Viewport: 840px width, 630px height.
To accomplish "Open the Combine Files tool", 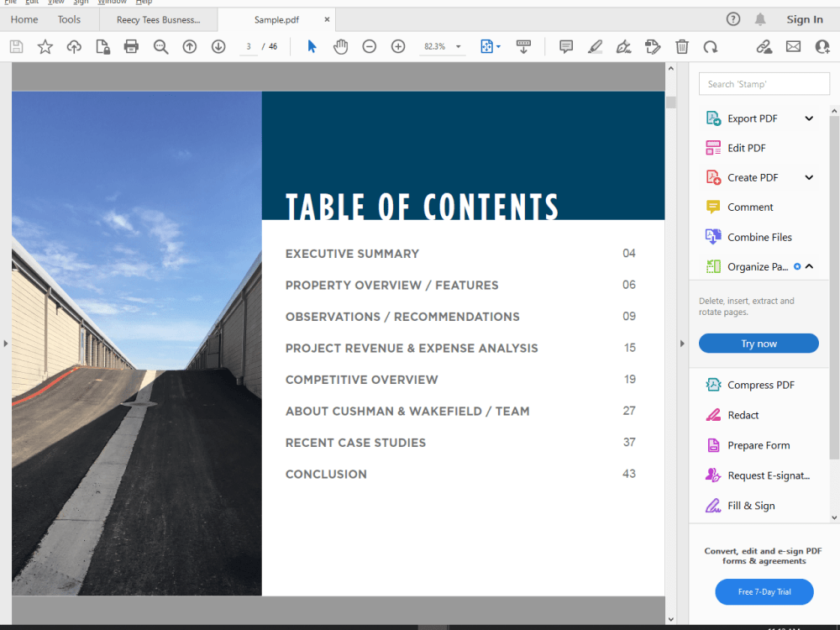I will 759,237.
